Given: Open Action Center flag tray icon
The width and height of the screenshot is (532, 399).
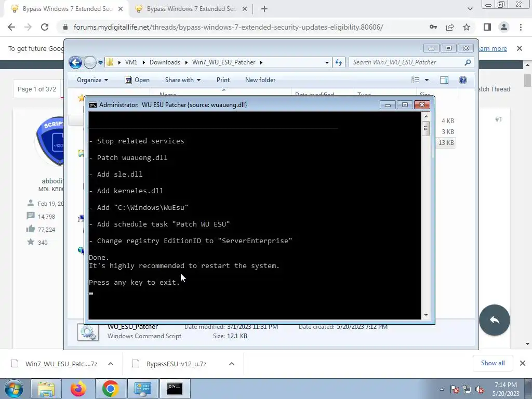Looking at the screenshot, I should 455,390.
